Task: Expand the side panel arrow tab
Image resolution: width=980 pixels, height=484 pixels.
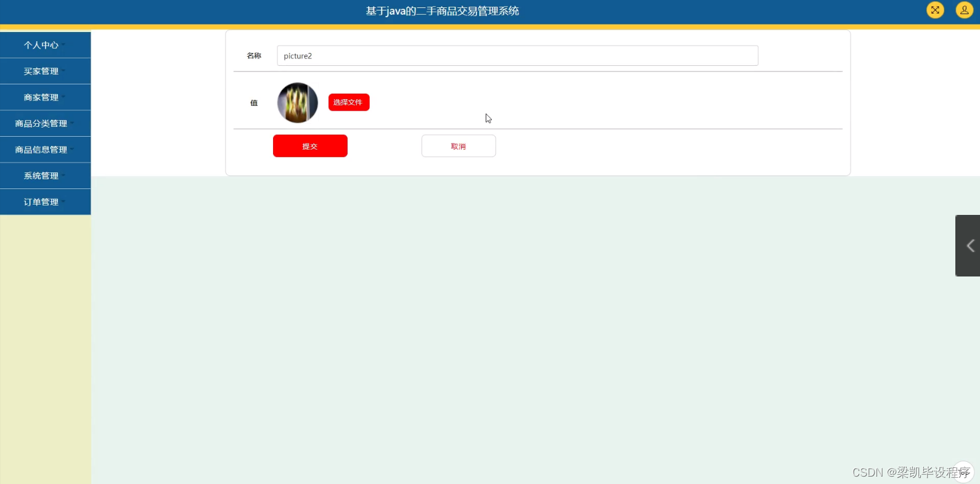Action: coord(968,246)
